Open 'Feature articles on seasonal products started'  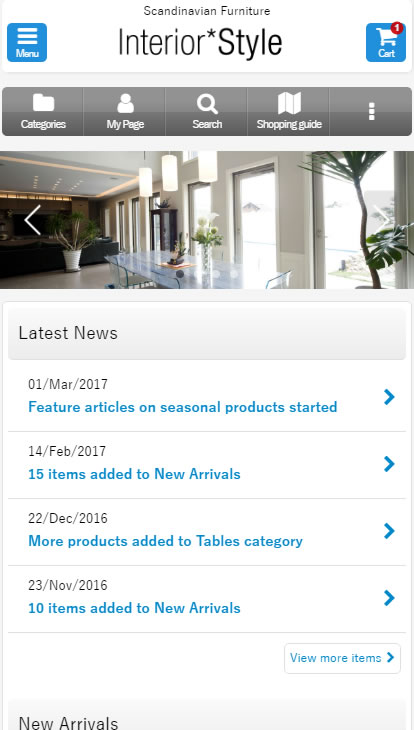click(x=183, y=407)
